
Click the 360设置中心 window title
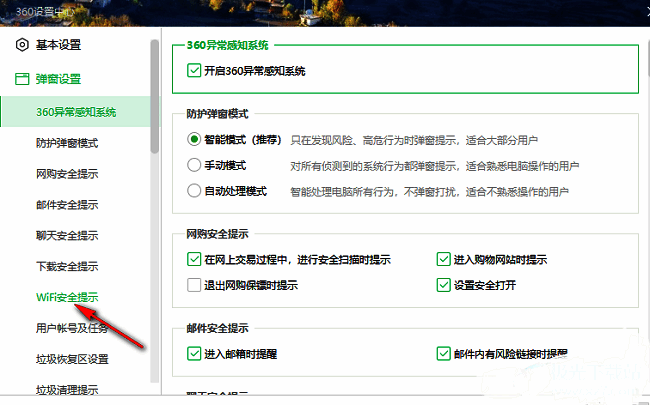pyautogui.click(x=45, y=12)
